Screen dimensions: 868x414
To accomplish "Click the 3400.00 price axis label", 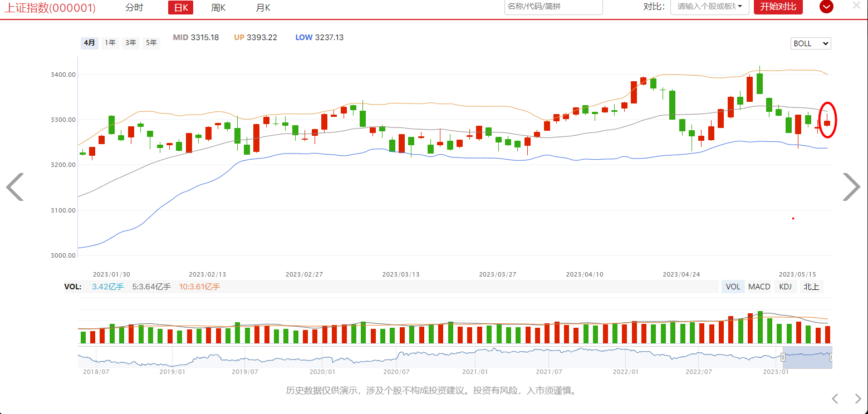I will (63, 75).
